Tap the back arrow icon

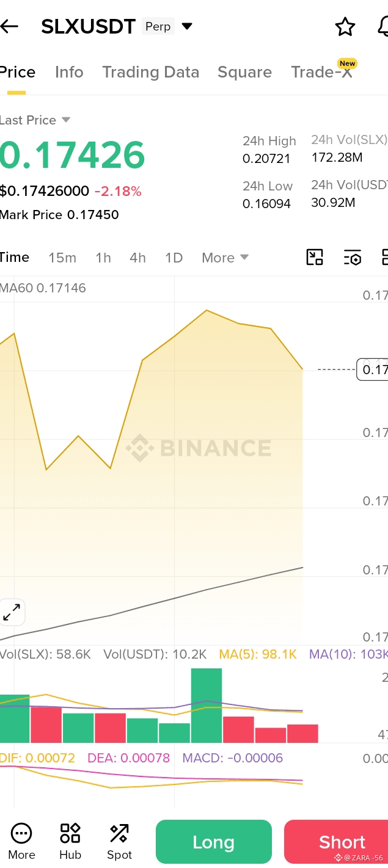(9, 26)
